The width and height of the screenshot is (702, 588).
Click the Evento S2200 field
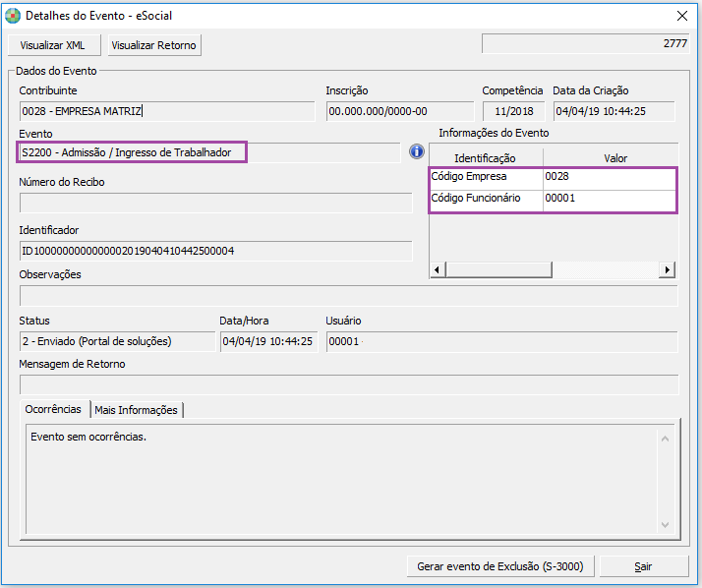click(133, 152)
